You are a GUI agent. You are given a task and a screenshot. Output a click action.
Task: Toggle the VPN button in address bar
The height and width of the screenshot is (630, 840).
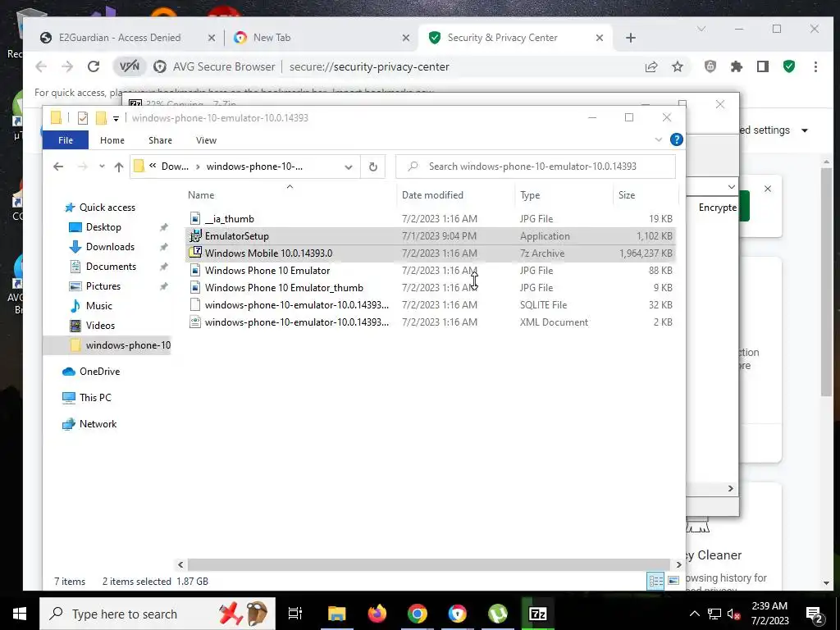tap(129, 66)
